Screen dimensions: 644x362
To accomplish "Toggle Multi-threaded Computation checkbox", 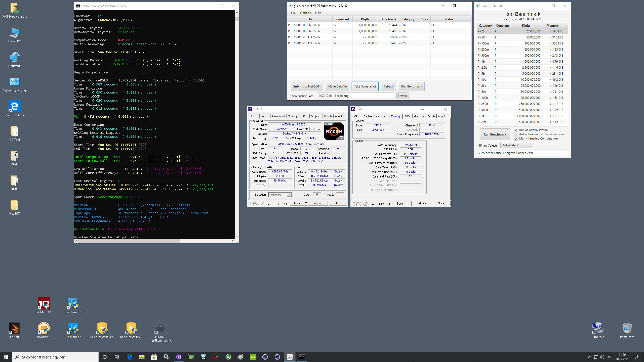I will [516, 139].
